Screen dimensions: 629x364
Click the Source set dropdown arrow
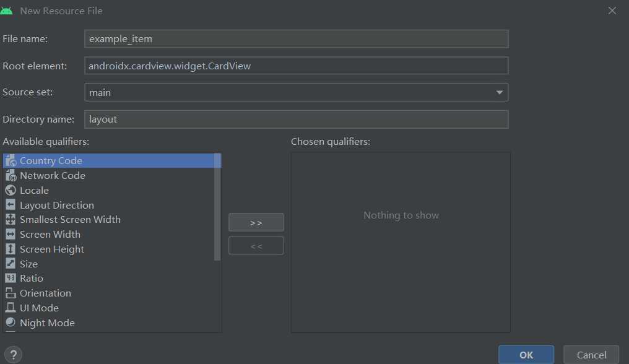pyautogui.click(x=500, y=92)
